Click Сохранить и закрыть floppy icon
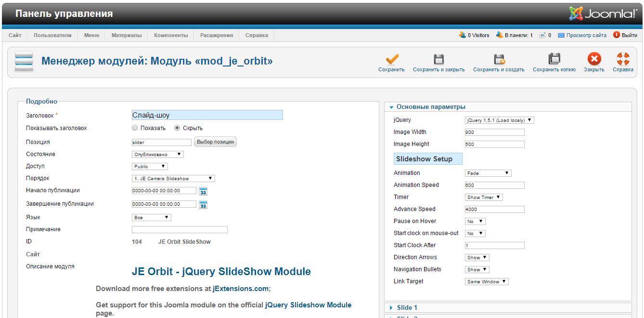The image size is (644, 318). click(438, 59)
